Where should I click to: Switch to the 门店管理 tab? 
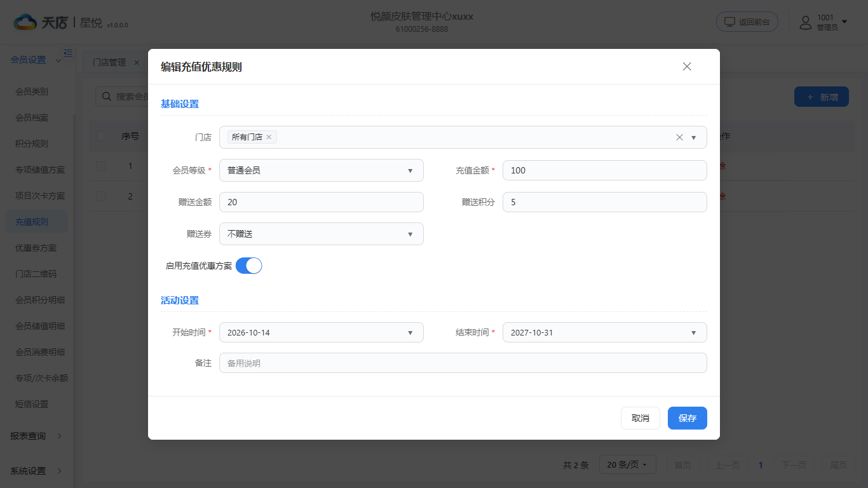[109, 62]
